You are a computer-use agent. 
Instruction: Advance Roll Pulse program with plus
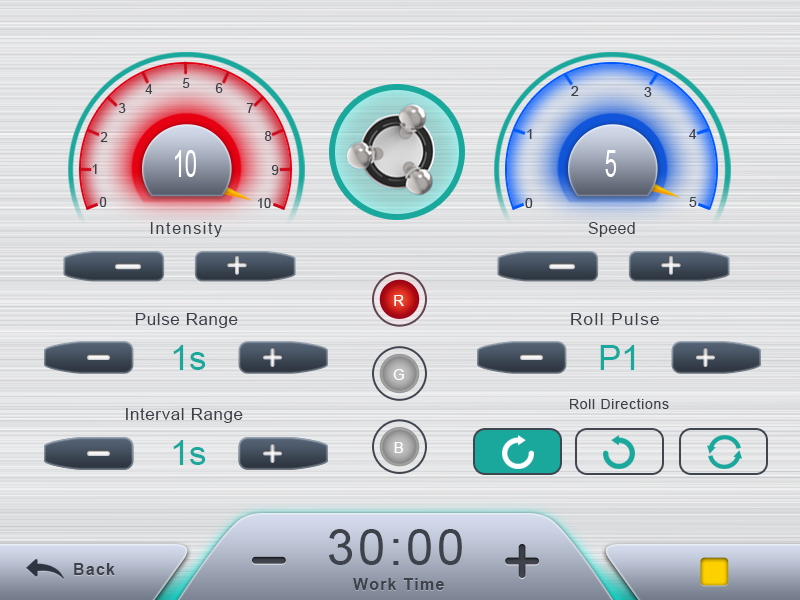pos(716,358)
